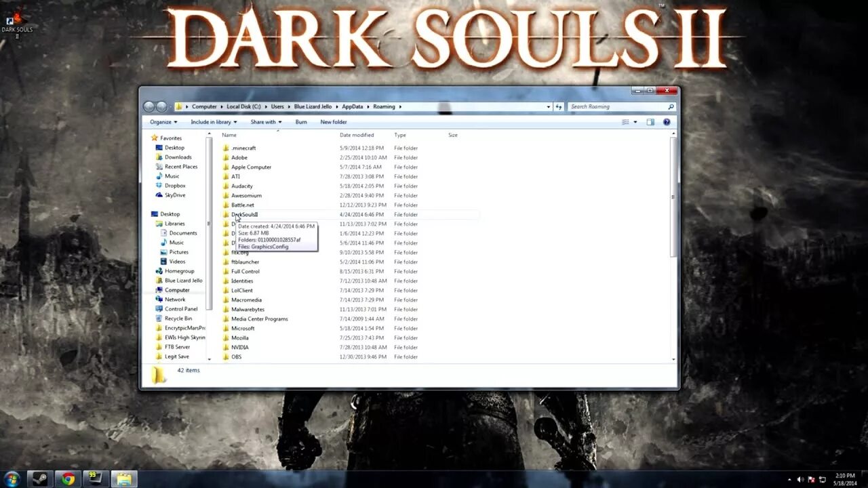Screen dimensions: 868x488
Task: Select the Adobe folder
Action: (x=239, y=157)
